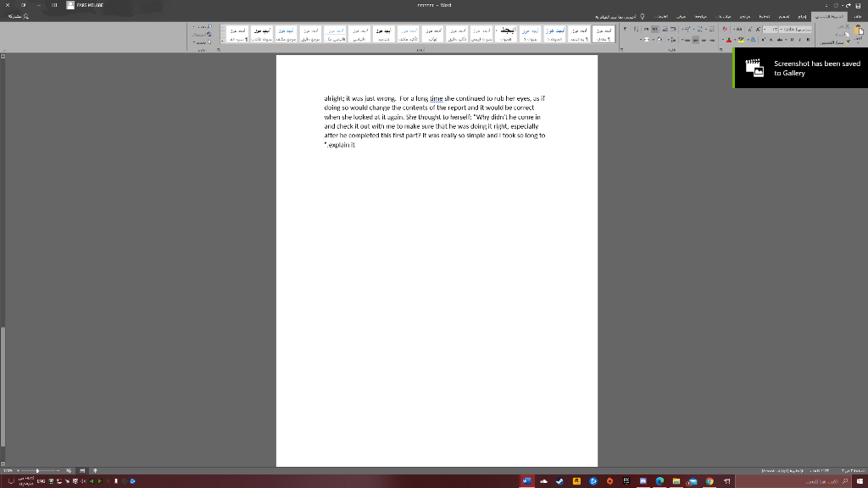Click the zoom slider handle

37,470
